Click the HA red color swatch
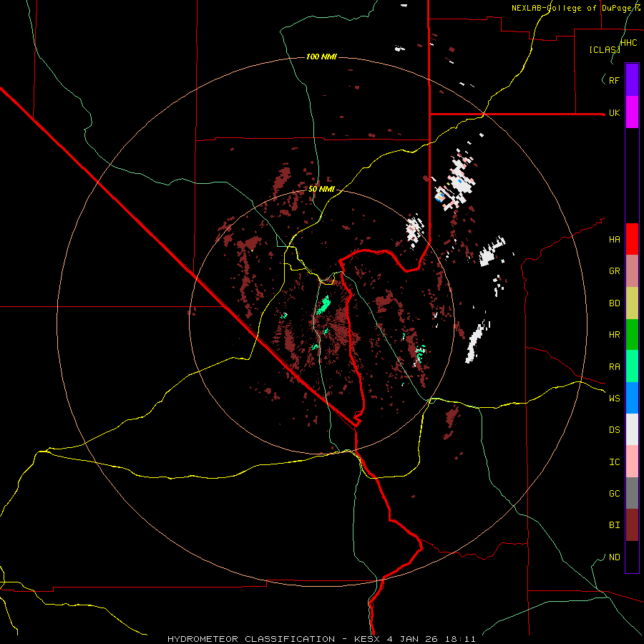The width and height of the screenshot is (644, 644). [632, 239]
